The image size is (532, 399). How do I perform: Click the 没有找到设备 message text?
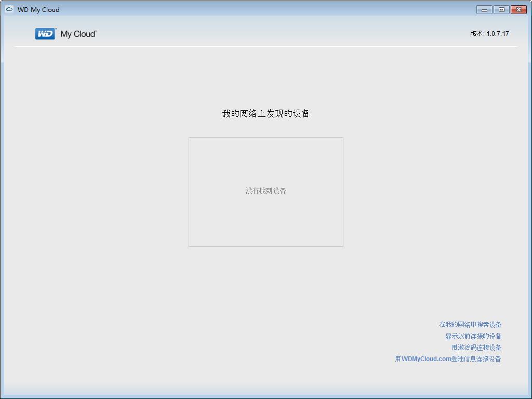[x=265, y=191]
